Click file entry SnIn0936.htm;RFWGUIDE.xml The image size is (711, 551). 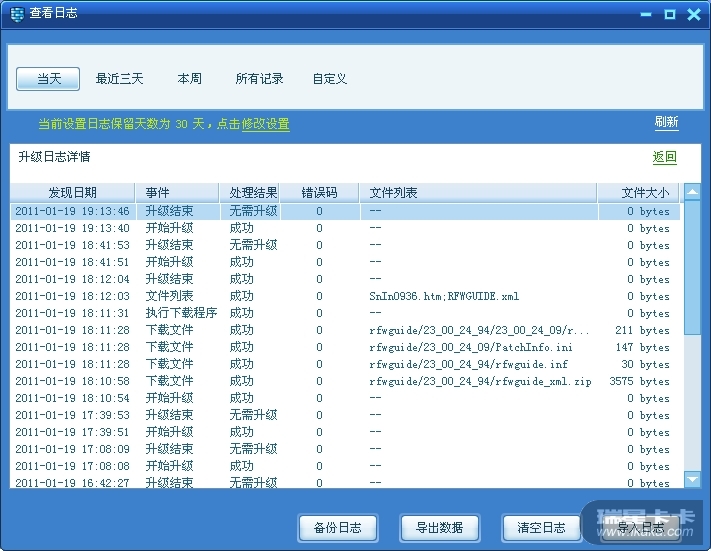444,296
